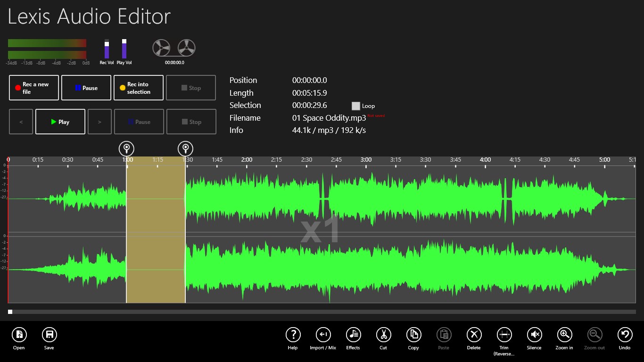Click the Length value 00:05:15.9
The height and width of the screenshot is (362, 644).
(310, 93)
